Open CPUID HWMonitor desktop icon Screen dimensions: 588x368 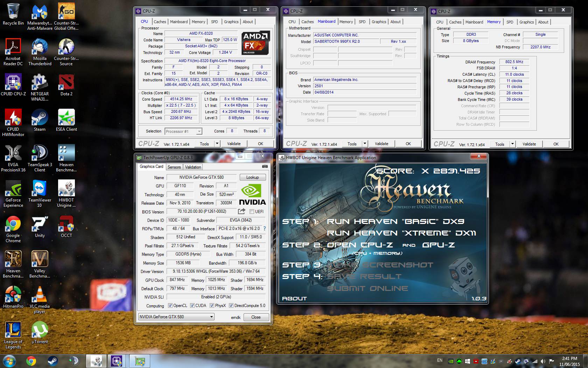click(13, 123)
